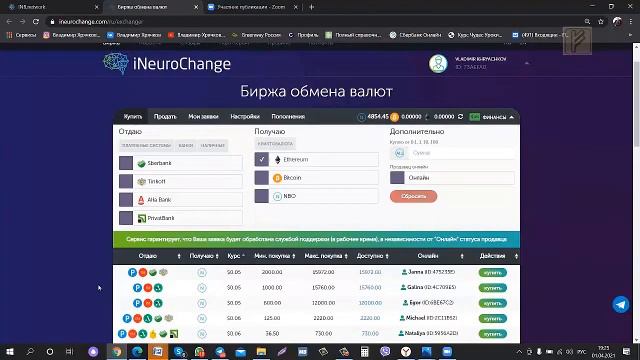Click the Сбросить reset button
The image size is (640, 360).
413,196
